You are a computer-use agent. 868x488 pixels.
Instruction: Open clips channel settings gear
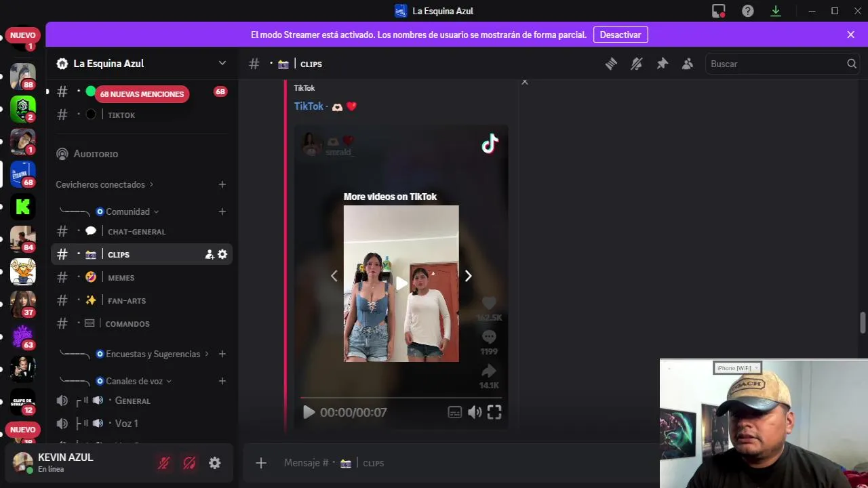[222, 254]
